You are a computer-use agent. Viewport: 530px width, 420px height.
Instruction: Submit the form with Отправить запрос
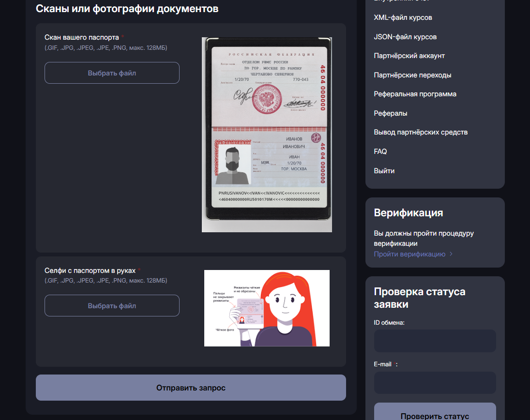pyautogui.click(x=191, y=388)
